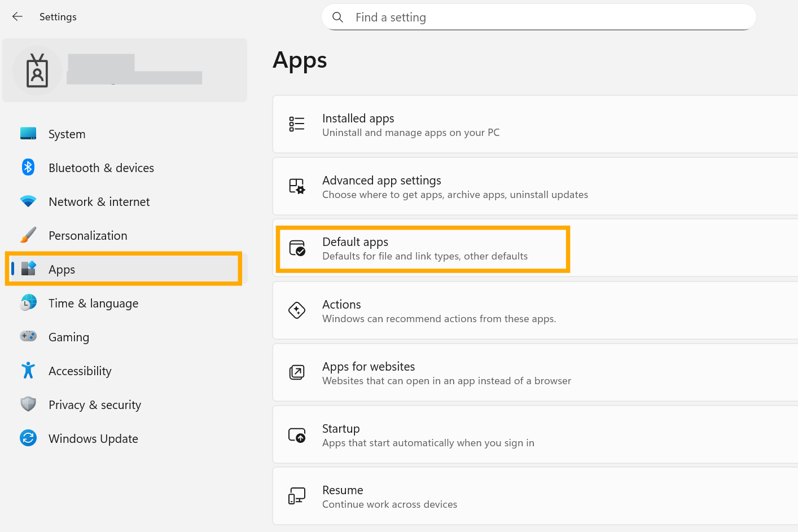The width and height of the screenshot is (798, 532).
Task: Click the Startup icon
Action: point(297,435)
